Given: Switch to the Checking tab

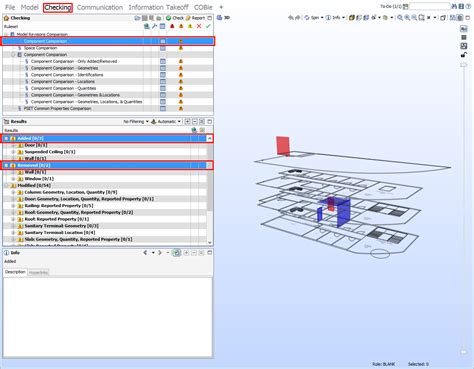Looking at the screenshot, I should click(58, 7).
